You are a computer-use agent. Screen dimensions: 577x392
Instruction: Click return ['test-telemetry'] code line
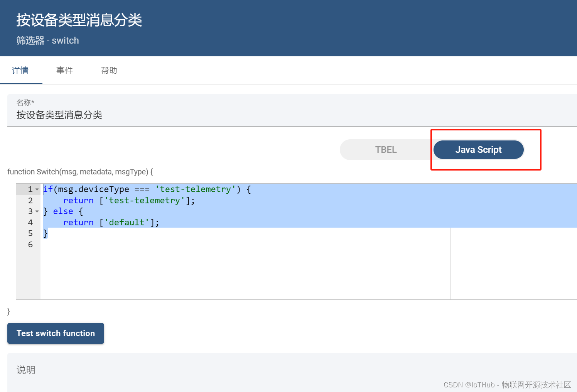tap(129, 201)
